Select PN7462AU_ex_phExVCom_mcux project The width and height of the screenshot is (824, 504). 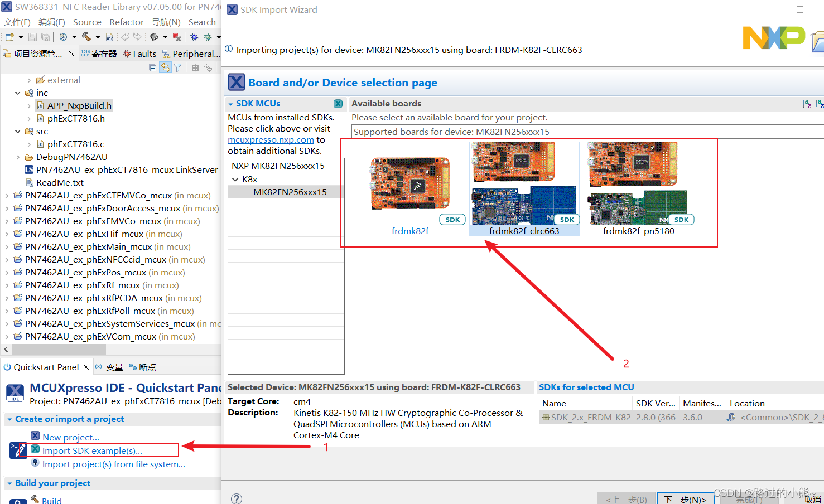104,336
